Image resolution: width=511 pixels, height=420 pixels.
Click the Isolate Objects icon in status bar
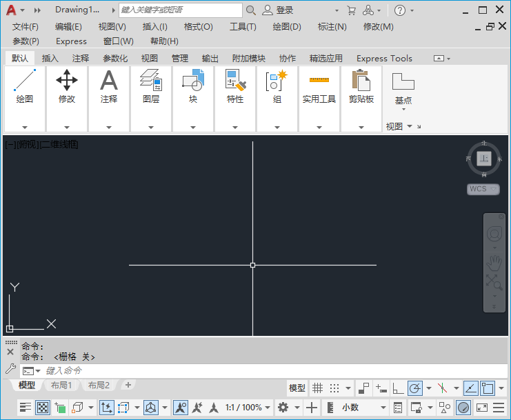(445, 408)
